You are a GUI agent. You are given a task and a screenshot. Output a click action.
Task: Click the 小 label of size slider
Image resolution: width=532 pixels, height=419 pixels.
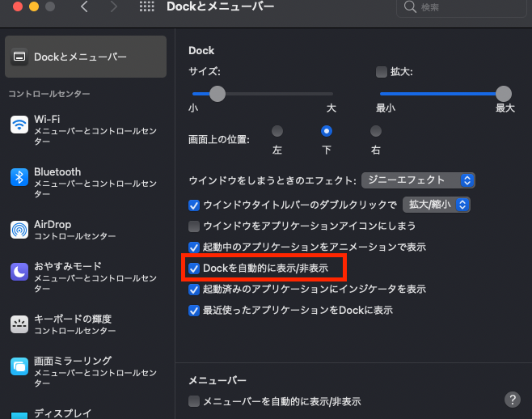click(x=193, y=108)
